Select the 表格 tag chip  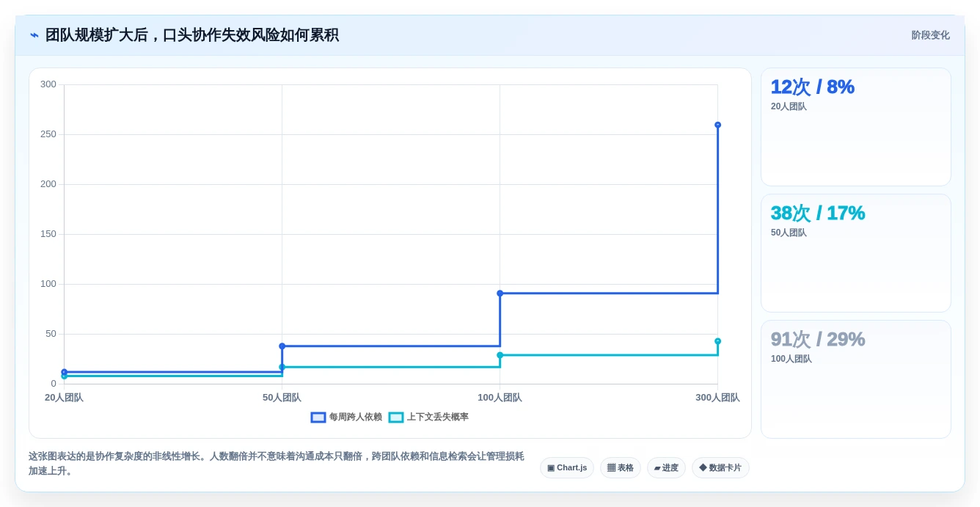tap(621, 467)
